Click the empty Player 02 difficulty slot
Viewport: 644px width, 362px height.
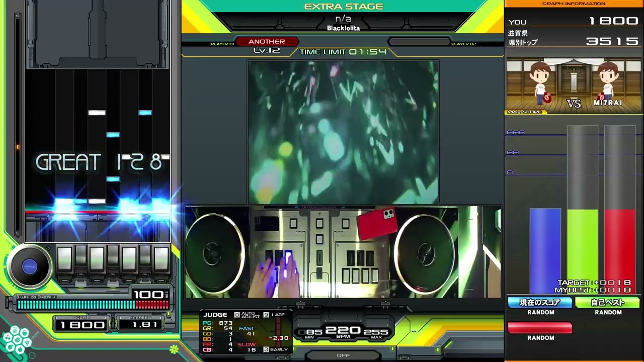tap(419, 42)
